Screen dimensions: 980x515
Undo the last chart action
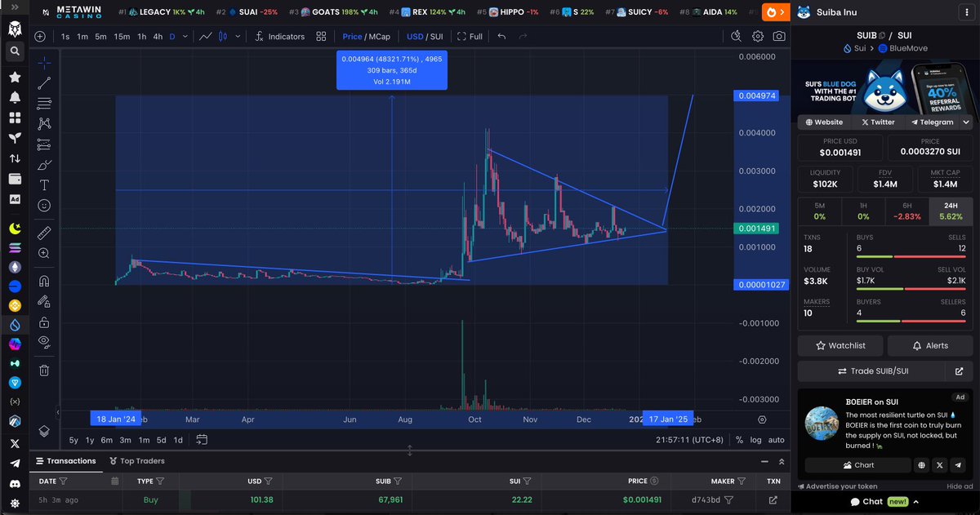tap(501, 37)
